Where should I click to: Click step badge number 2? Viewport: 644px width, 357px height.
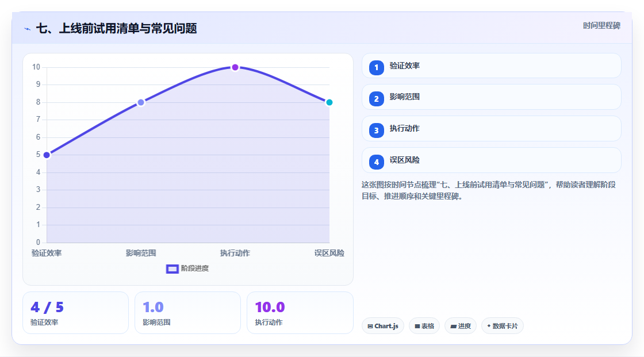tap(376, 99)
